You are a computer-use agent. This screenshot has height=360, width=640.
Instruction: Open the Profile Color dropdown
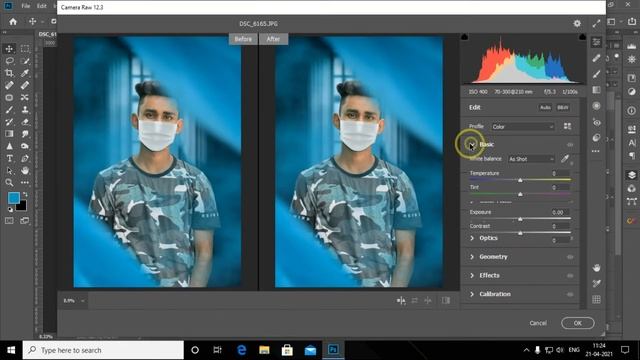tap(523, 127)
